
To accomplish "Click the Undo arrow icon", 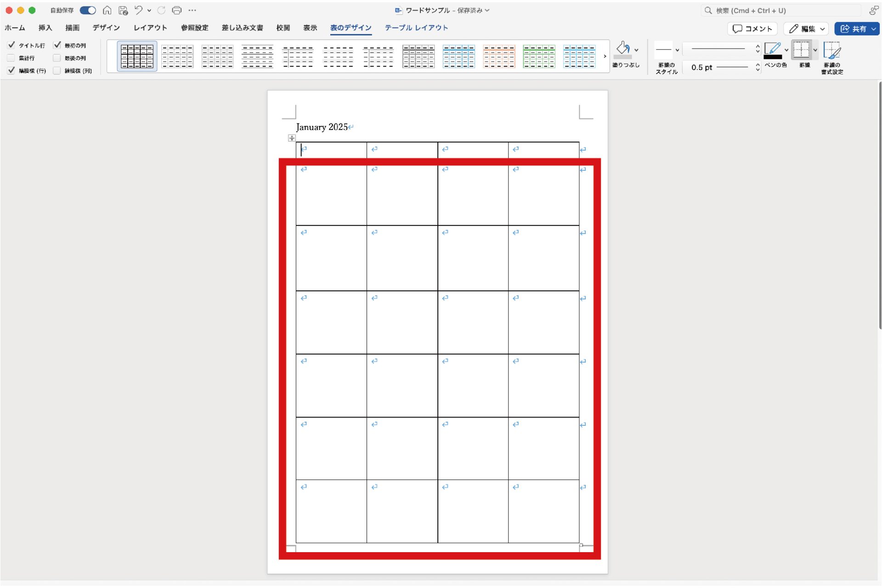I will (x=138, y=10).
